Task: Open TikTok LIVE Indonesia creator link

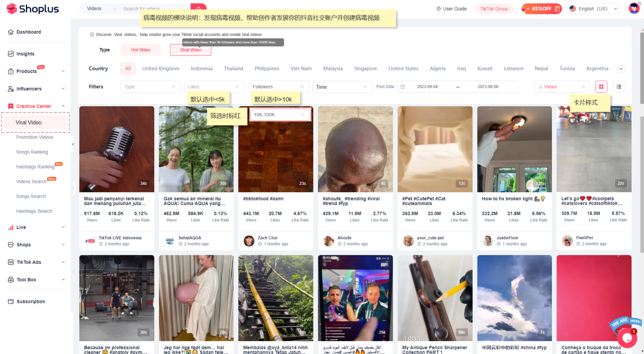Action: 120,238
